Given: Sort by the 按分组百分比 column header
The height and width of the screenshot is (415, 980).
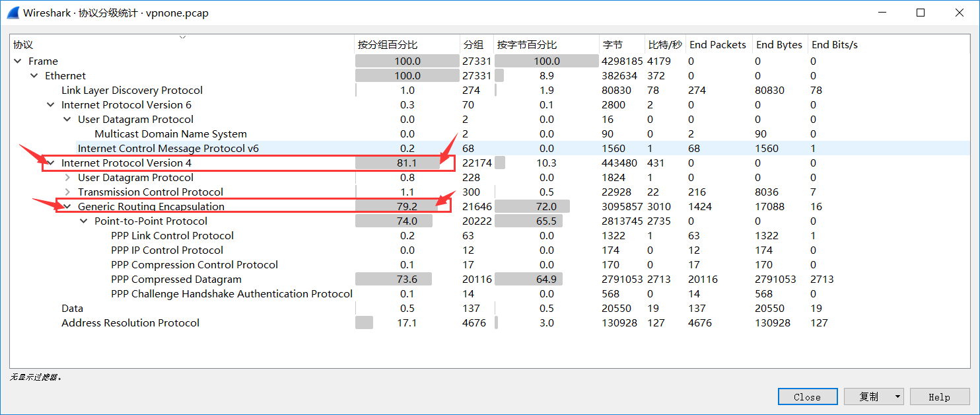Looking at the screenshot, I should (388, 45).
